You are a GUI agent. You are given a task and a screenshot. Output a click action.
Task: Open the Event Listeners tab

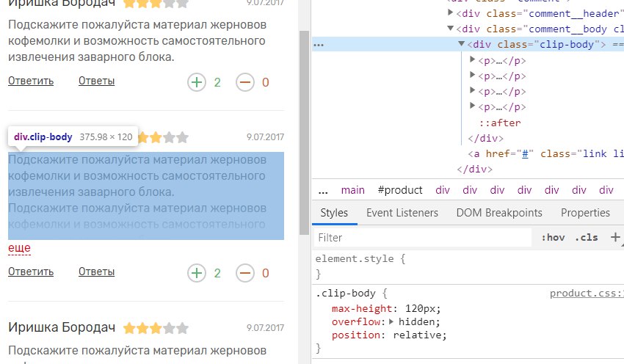(x=402, y=213)
